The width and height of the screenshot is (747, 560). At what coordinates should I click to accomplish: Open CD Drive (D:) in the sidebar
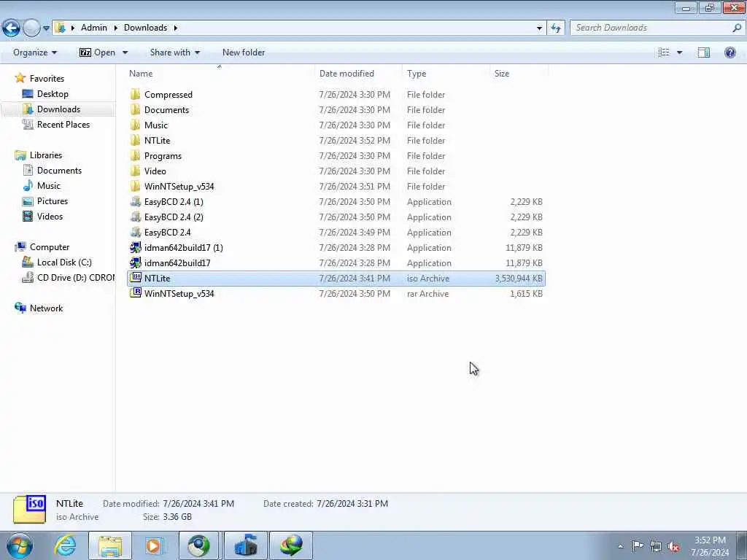tap(75, 278)
